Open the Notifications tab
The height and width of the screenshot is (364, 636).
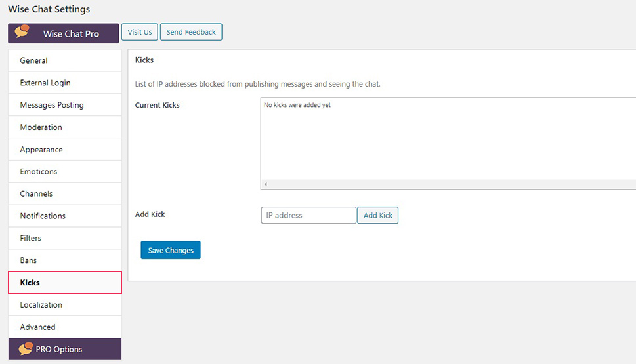click(65, 216)
